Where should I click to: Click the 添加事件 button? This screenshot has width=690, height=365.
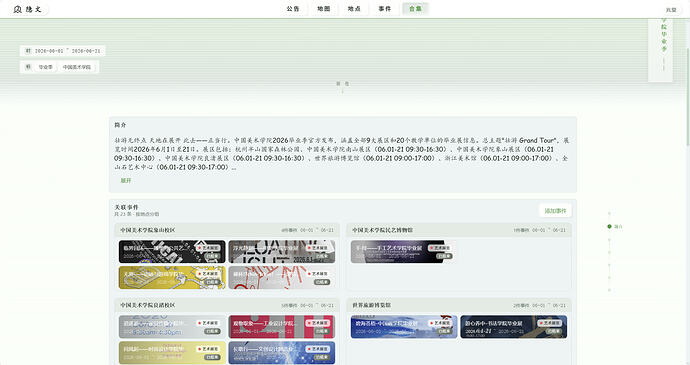555,211
